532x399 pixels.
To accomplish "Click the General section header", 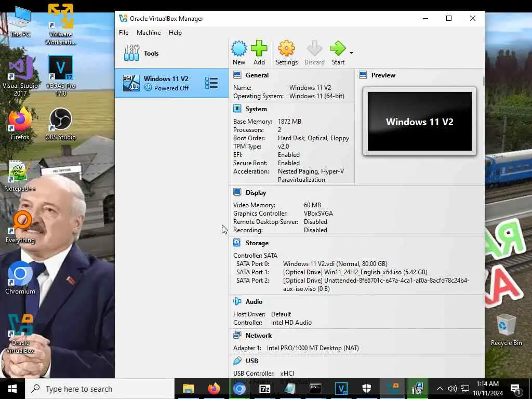I will click(x=257, y=75).
